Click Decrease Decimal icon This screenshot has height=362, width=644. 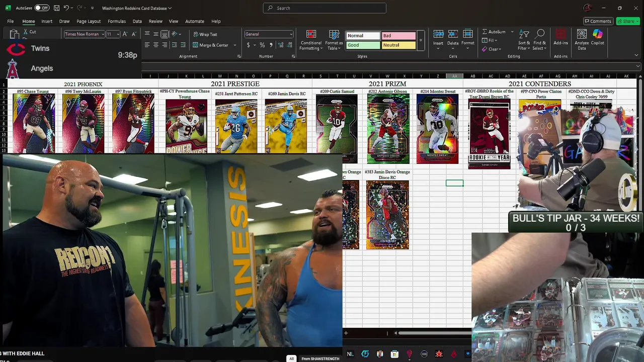pos(289,45)
